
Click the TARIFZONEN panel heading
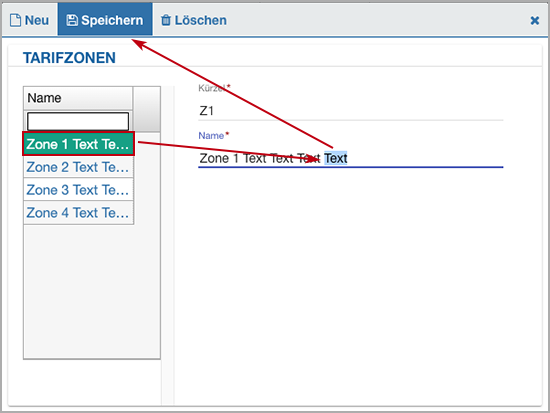point(69,58)
